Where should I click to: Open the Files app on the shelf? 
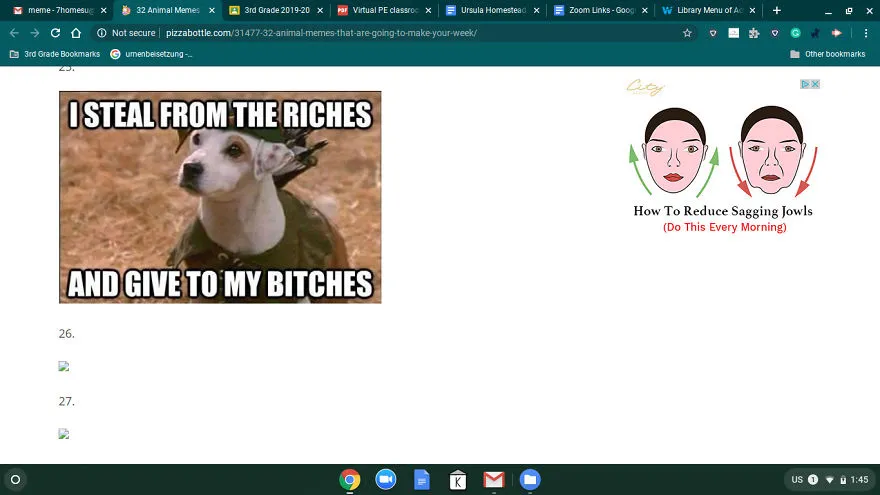(530, 479)
